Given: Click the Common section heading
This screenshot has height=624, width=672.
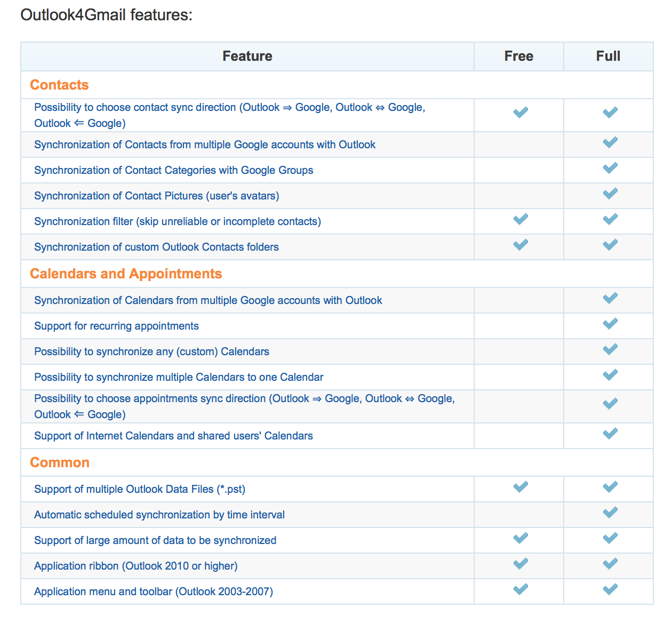Looking at the screenshot, I should pyautogui.click(x=60, y=462).
